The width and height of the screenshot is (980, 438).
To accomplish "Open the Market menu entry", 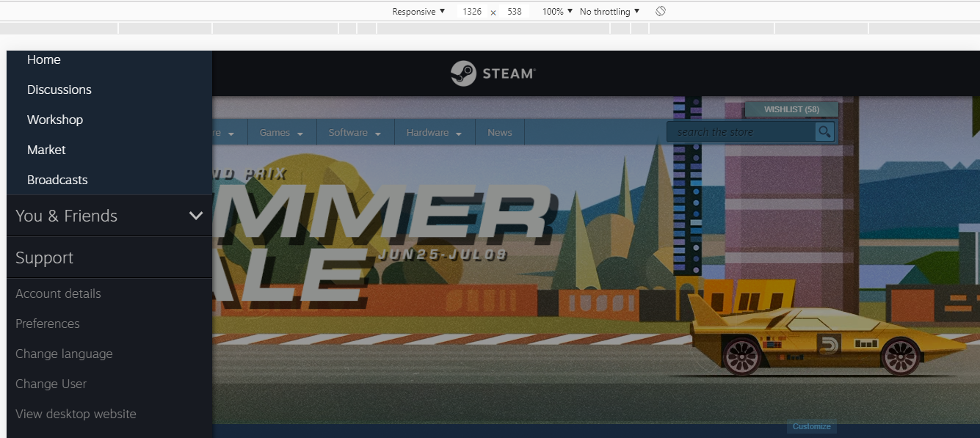I will click(46, 150).
